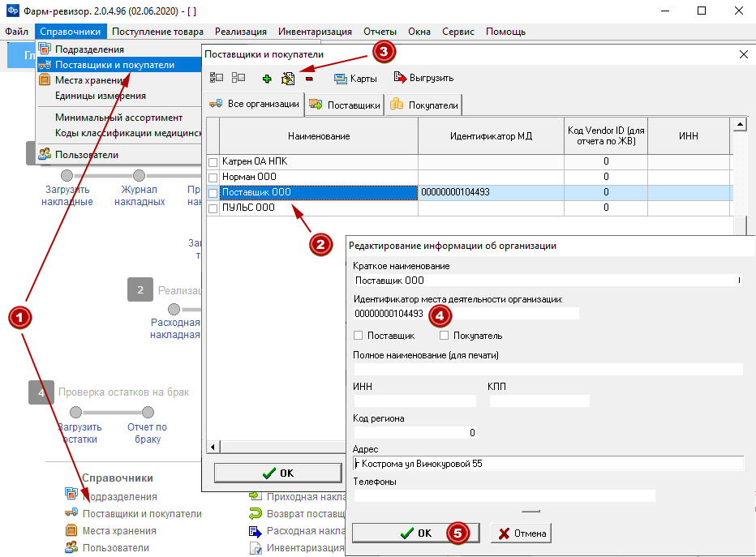This screenshot has height=557, width=756.
Task: Click the Код региона input field
Action: click(x=415, y=433)
